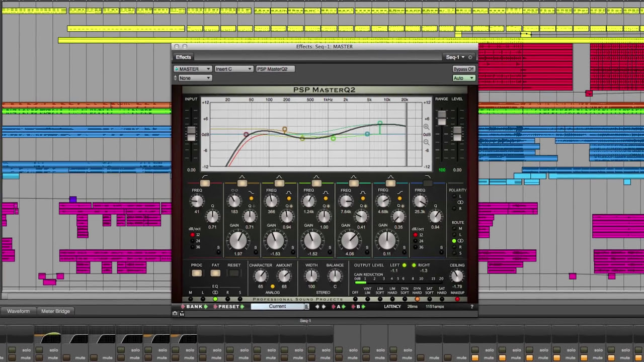Click the camera snapshot icon below the plugin
This screenshot has height=362, width=644.
pyautogui.click(x=175, y=314)
